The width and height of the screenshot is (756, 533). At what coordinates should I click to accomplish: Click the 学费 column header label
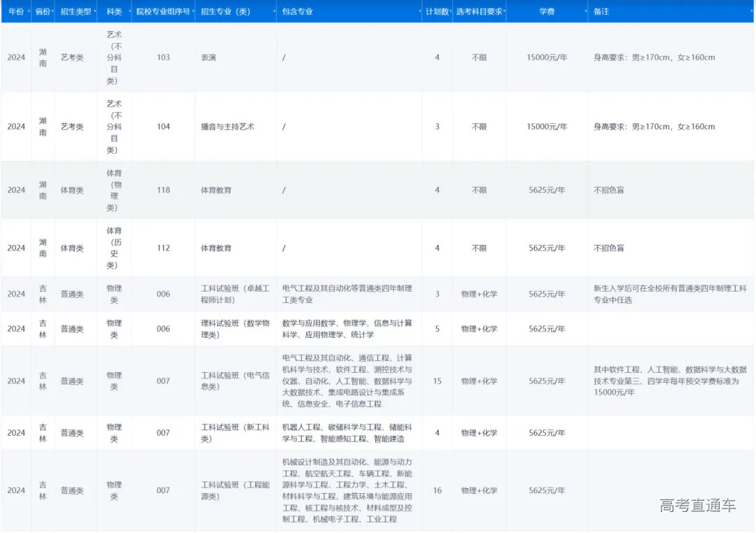(547, 11)
